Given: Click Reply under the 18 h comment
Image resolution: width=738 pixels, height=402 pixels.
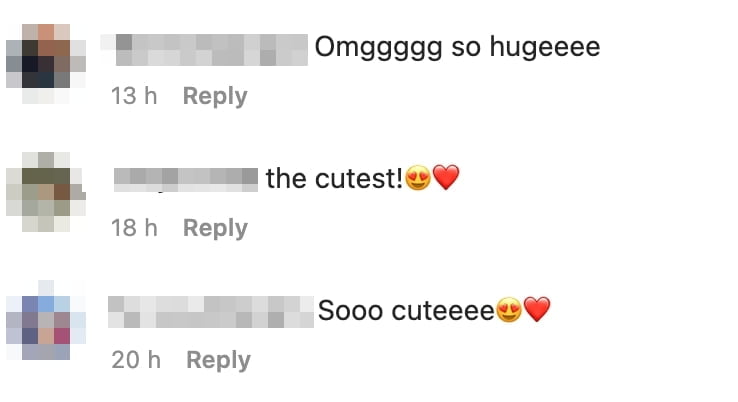Looking at the screenshot, I should (215, 228).
